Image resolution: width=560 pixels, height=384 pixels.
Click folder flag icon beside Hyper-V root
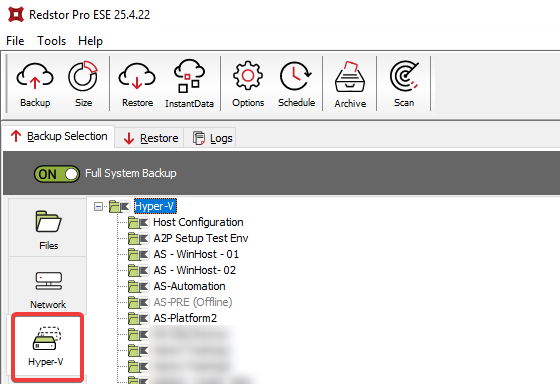119,206
